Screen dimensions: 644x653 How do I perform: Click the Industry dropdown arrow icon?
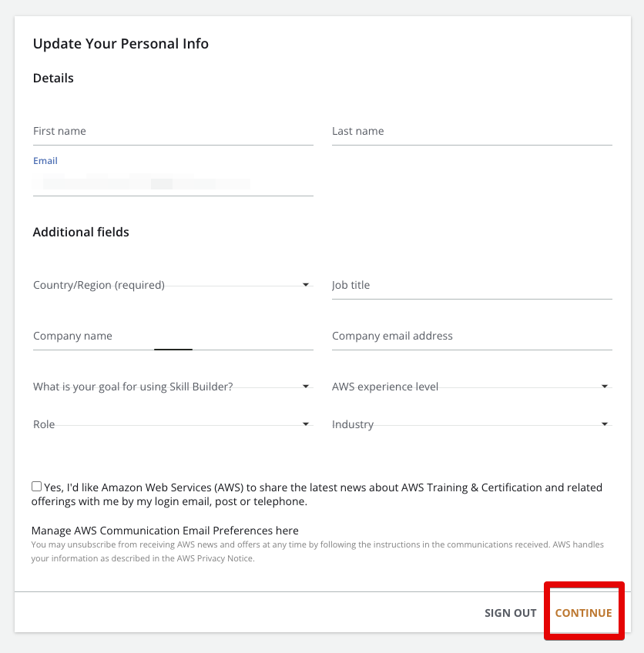pyautogui.click(x=605, y=424)
